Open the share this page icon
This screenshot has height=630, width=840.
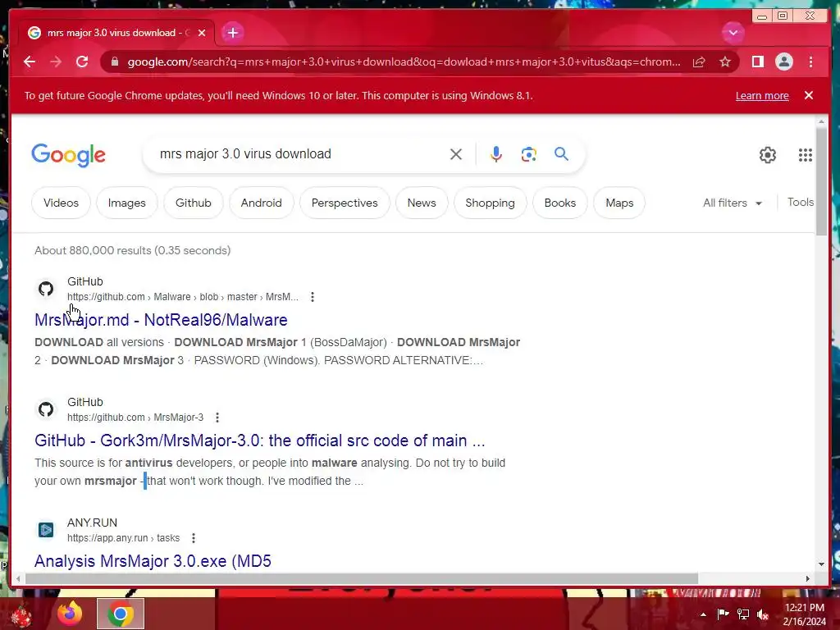(x=699, y=62)
